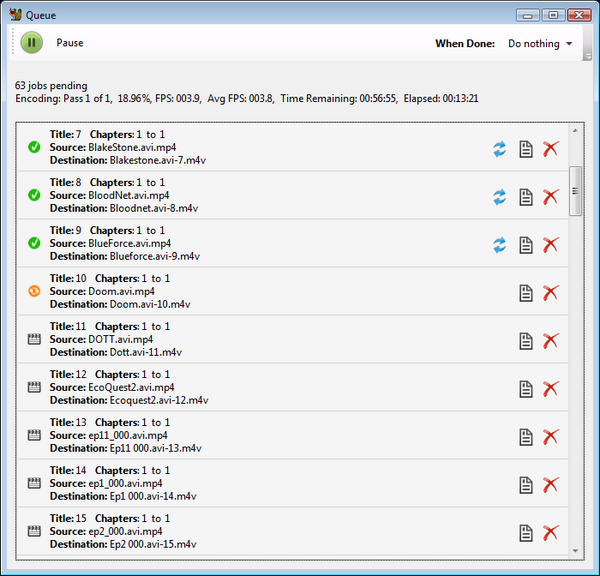Edit the Doom.avi.mp4 job

pos(526,293)
